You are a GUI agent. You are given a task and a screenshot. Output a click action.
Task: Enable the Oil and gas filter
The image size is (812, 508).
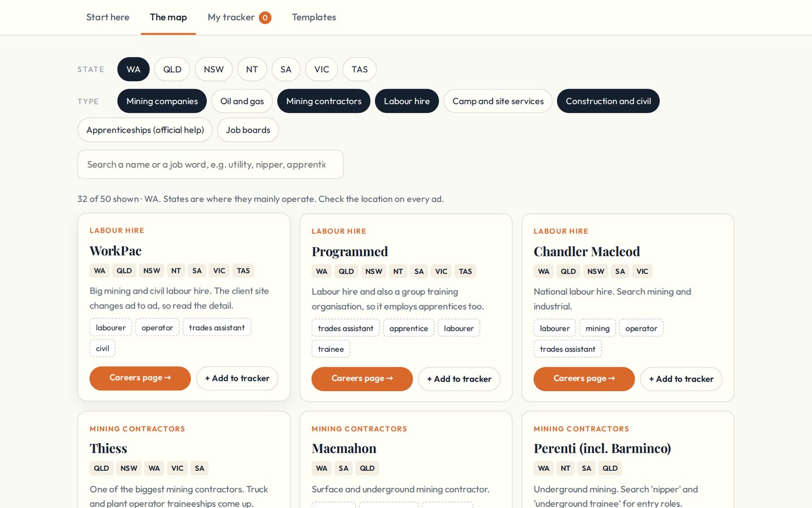(242, 101)
